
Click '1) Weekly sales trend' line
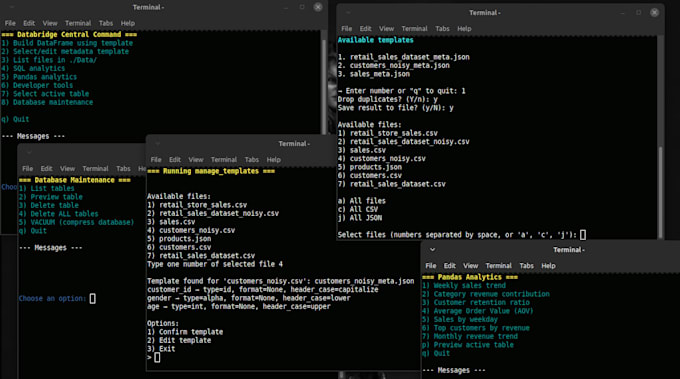(464, 285)
